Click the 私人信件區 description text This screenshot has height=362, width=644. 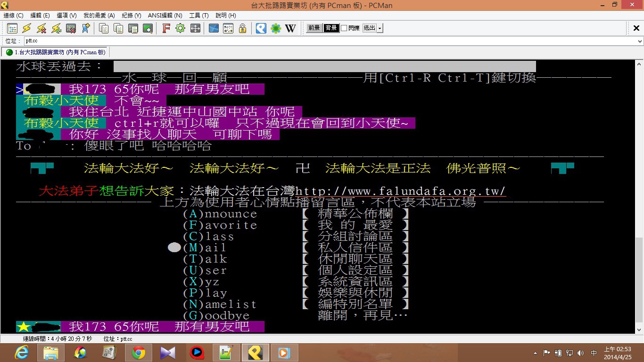[x=355, y=248]
